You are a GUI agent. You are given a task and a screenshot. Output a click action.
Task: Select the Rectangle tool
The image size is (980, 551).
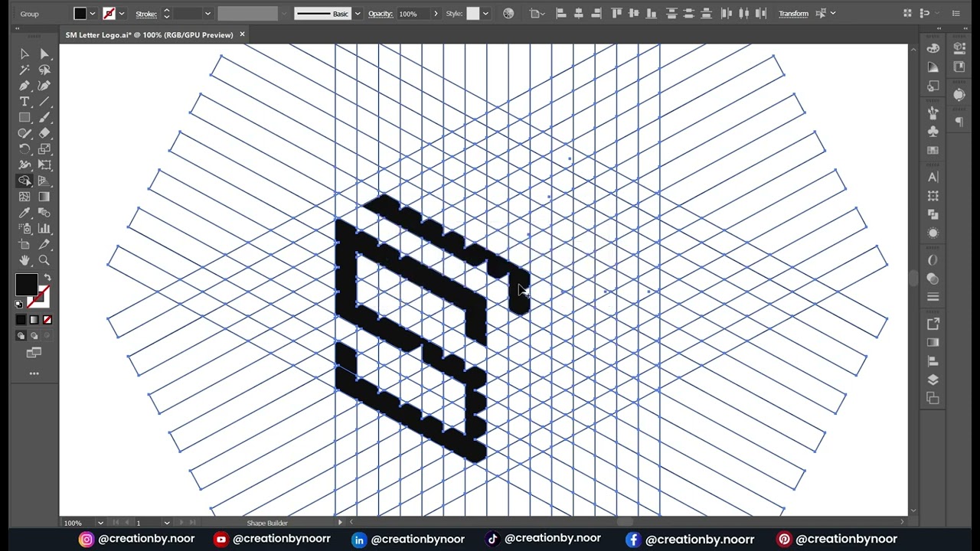click(24, 118)
